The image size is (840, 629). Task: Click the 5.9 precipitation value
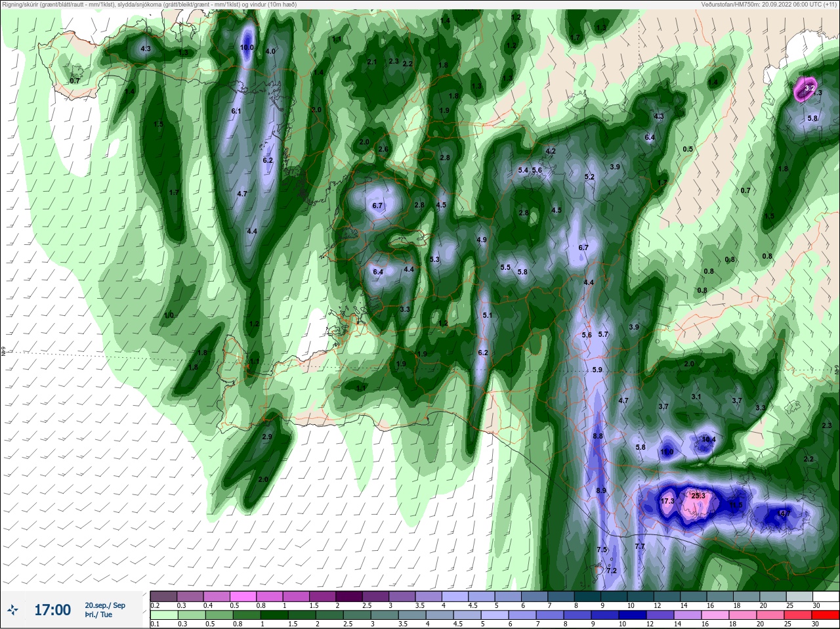(x=597, y=370)
